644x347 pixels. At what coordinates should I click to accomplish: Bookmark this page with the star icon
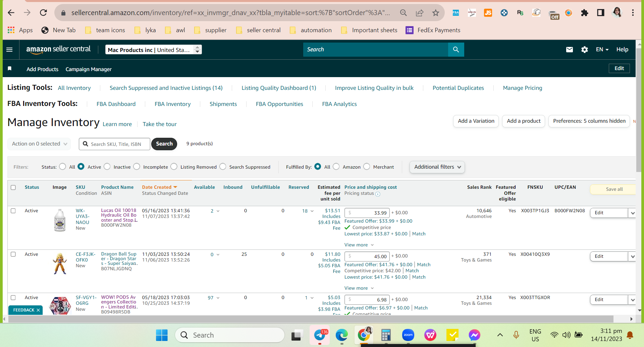pos(435,13)
